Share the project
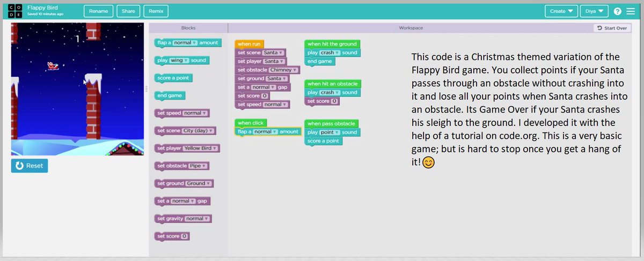Viewport: 644px width, 261px height. pos(128,11)
